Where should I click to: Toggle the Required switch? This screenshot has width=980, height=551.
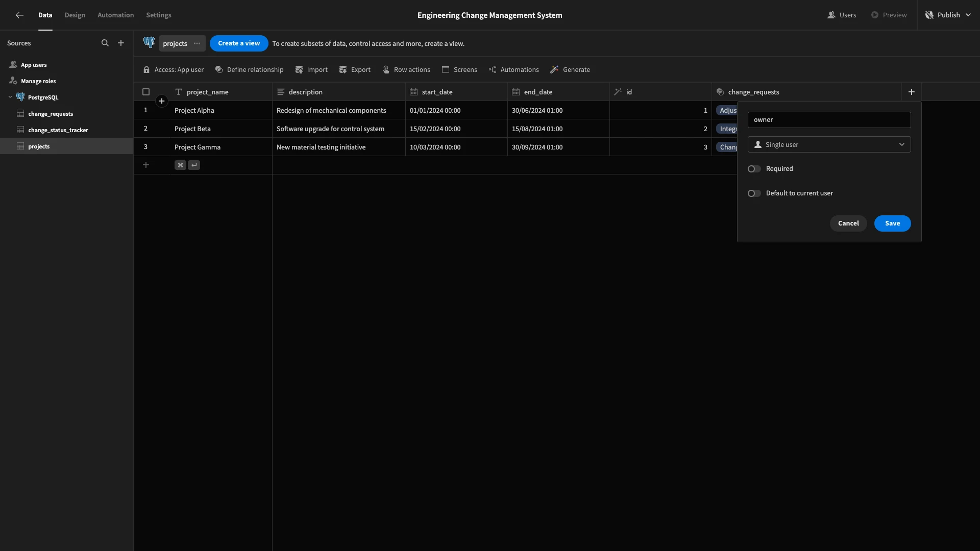click(x=754, y=169)
